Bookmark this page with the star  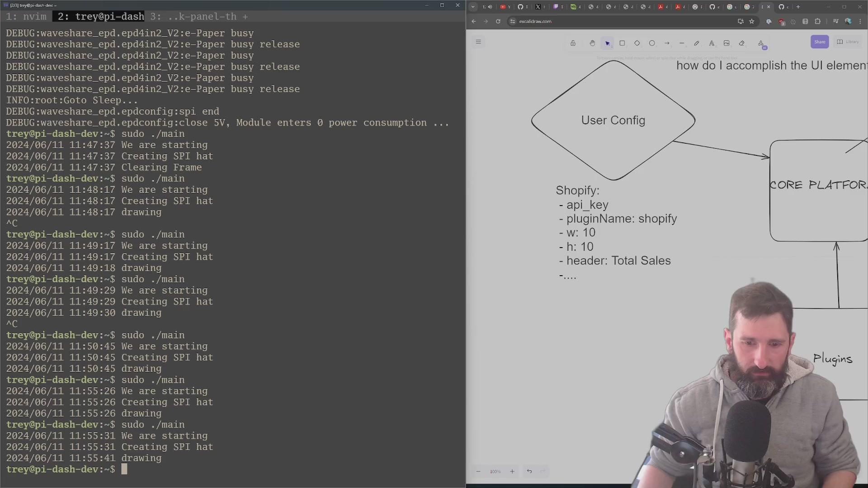click(752, 21)
